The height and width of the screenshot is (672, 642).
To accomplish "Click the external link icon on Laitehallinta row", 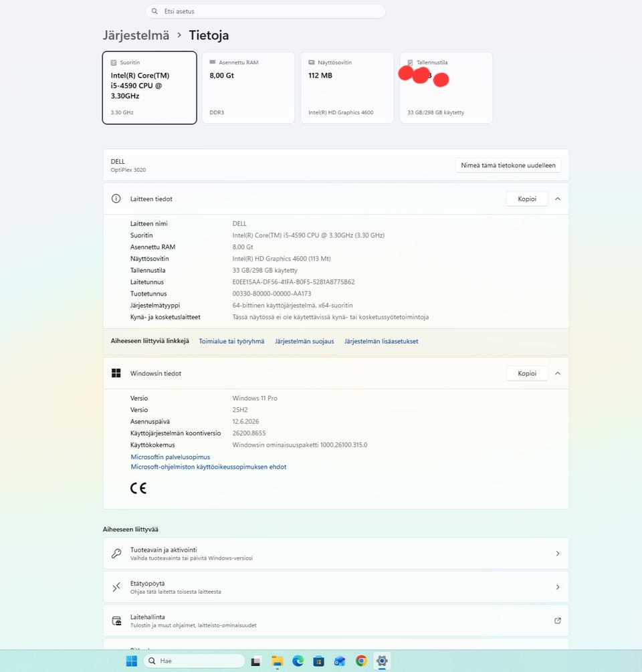I will (x=558, y=621).
